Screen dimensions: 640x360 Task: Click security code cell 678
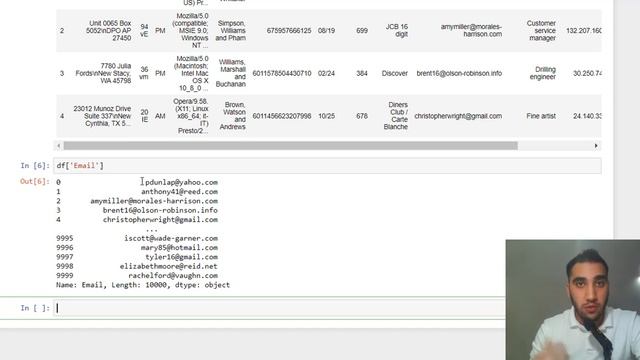coord(362,116)
